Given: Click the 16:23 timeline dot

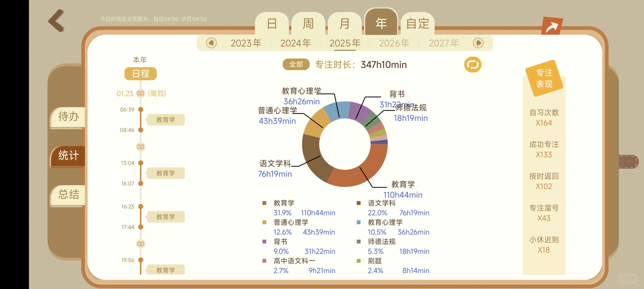Looking at the screenshot, I should (140, 207).
